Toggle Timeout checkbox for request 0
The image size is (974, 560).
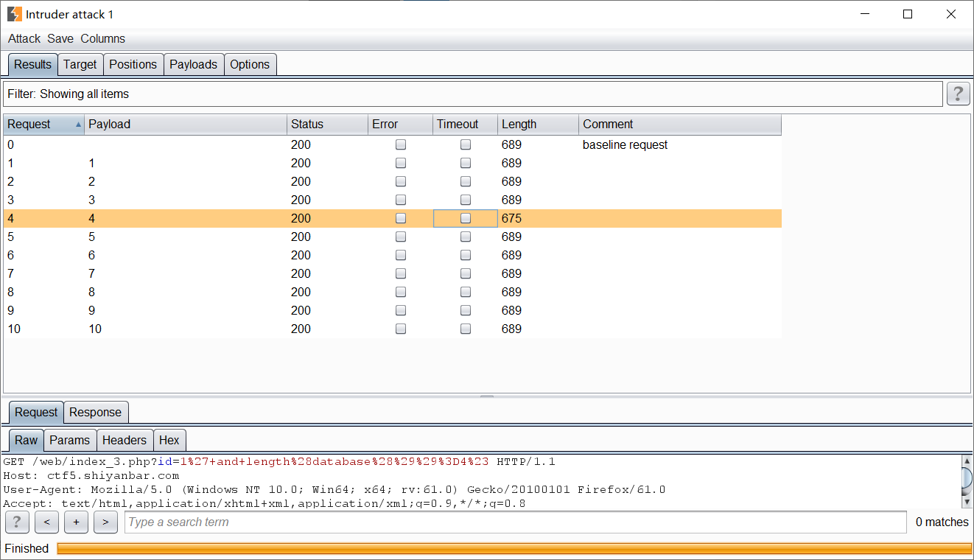[466, 145]
